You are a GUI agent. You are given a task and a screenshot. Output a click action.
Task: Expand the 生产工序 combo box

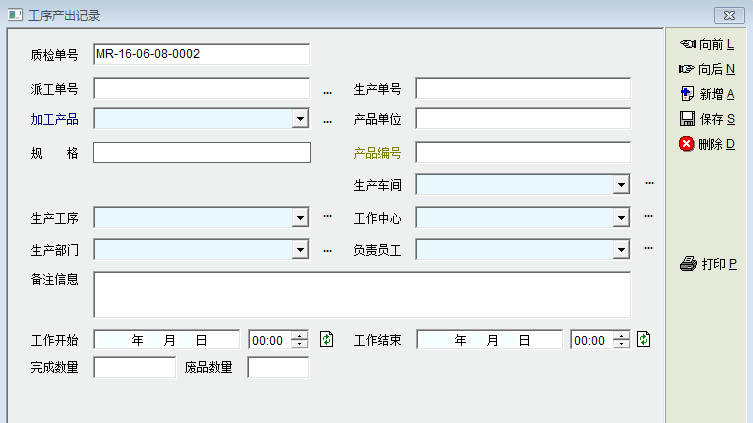click(300, 218)
